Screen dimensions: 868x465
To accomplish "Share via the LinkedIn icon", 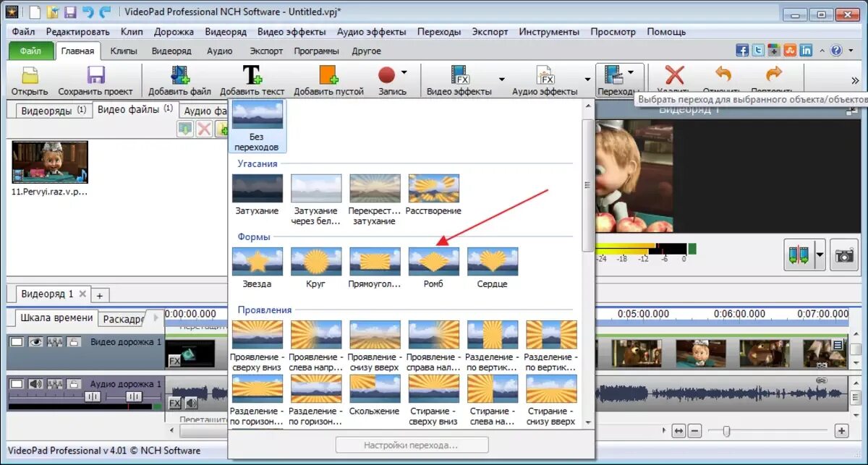I will point(806,51).
